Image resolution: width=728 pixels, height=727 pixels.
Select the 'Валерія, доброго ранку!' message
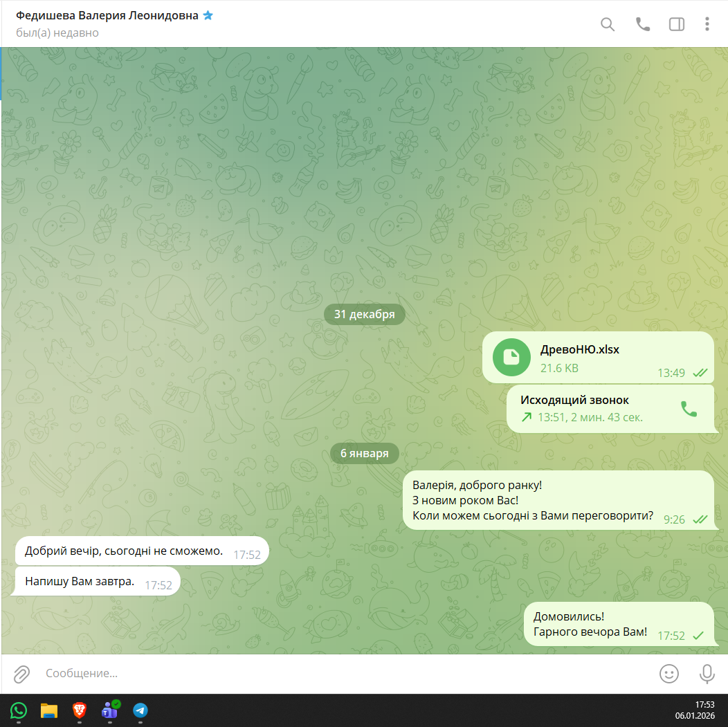click(558, 500)
